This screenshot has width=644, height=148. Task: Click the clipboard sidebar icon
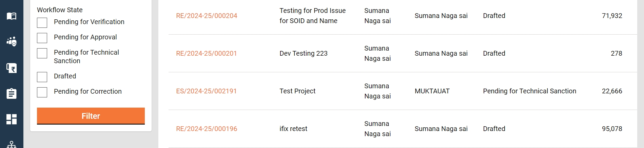tap(12, 94)
